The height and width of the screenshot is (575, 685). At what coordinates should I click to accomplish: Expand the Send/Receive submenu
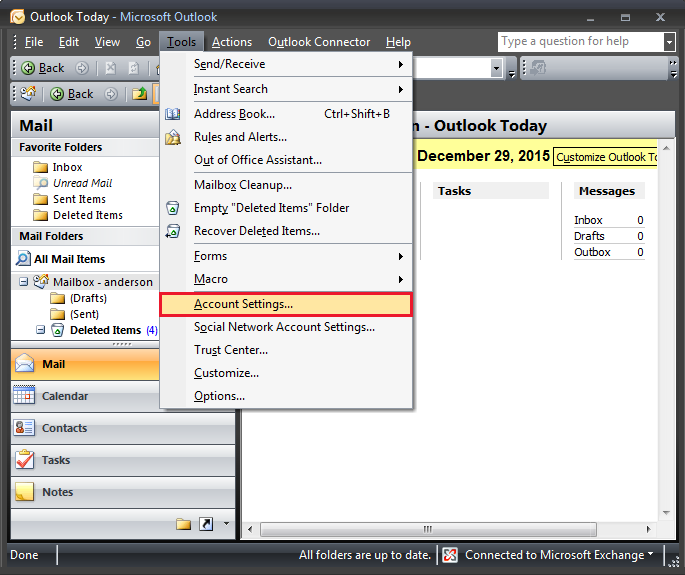[x=401, y=64]
